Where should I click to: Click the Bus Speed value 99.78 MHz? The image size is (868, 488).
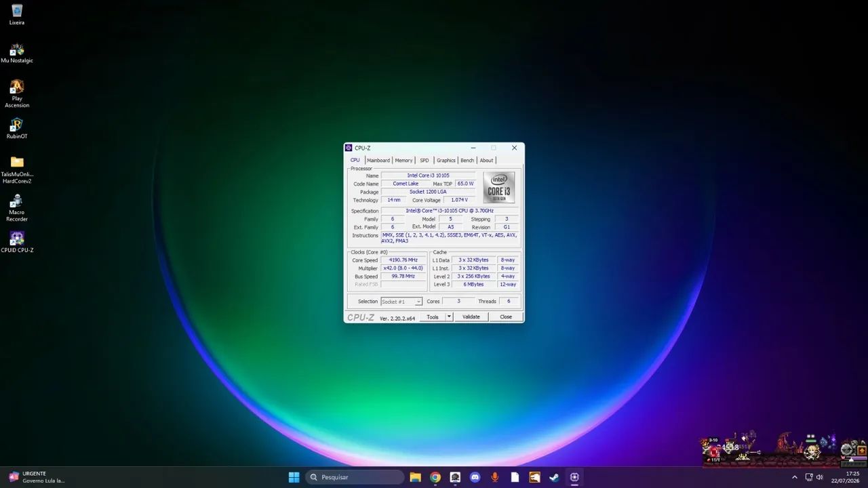point(403,277)
